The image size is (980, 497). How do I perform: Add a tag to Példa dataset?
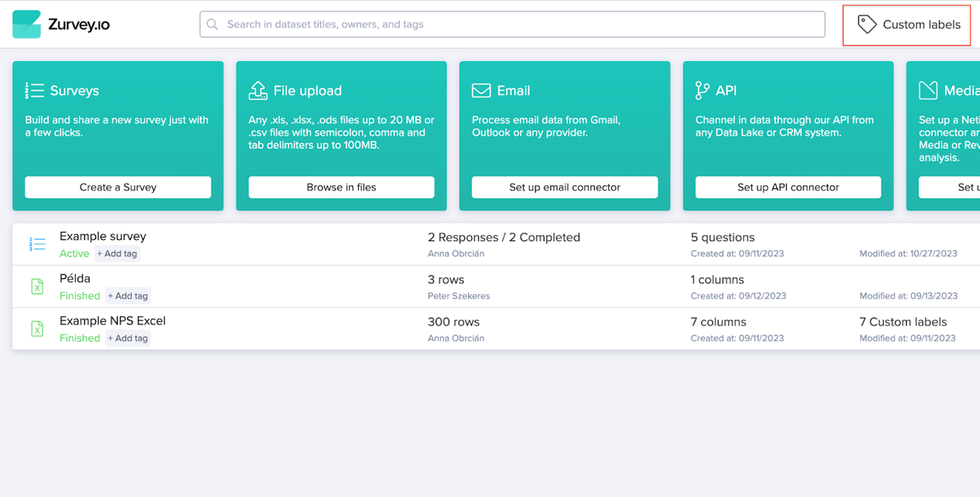128,295
